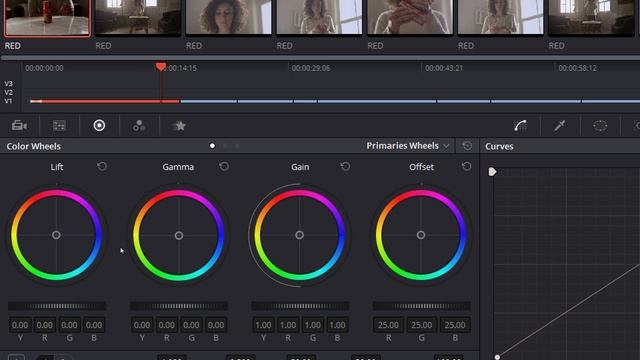
Task: Select the fourth clip thumbnail
Action: coord(319,17)
